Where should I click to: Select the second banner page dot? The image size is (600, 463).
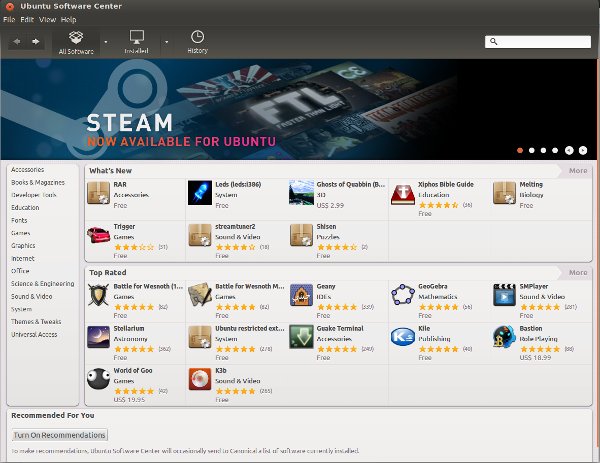[532, 150]
